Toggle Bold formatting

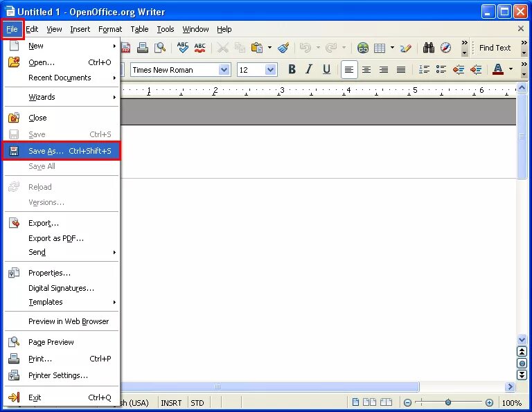[292, 69]
